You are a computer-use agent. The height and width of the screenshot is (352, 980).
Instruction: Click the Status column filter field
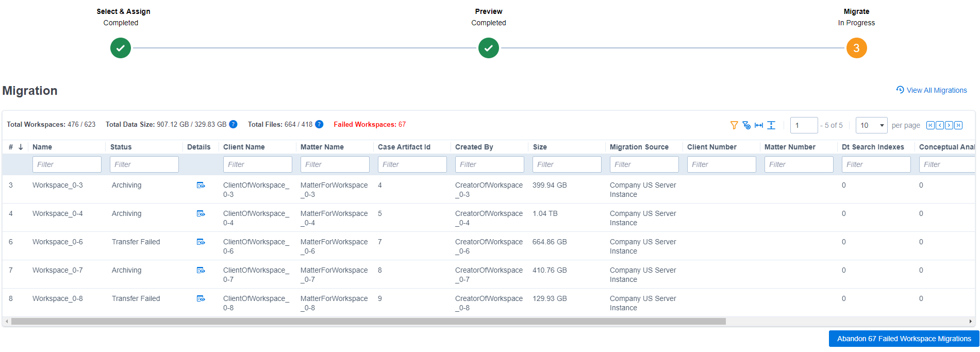pyautogui.click(x=144, y=164)
